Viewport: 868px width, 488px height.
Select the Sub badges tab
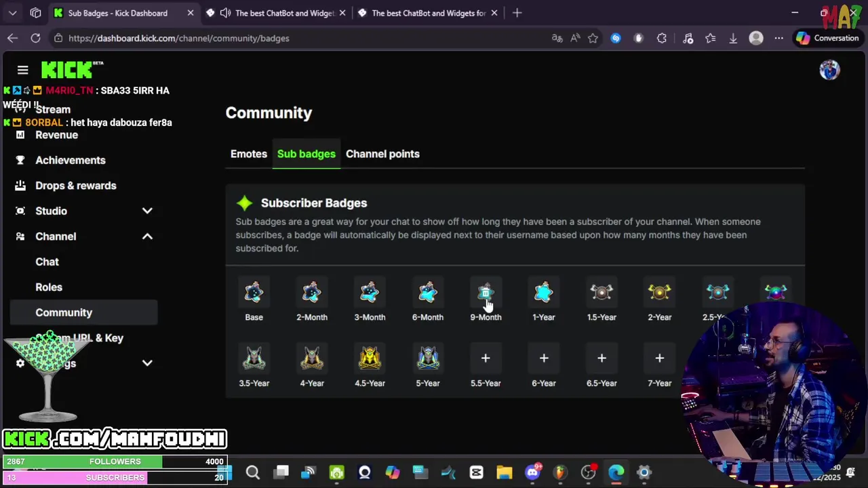pos(307,154)
